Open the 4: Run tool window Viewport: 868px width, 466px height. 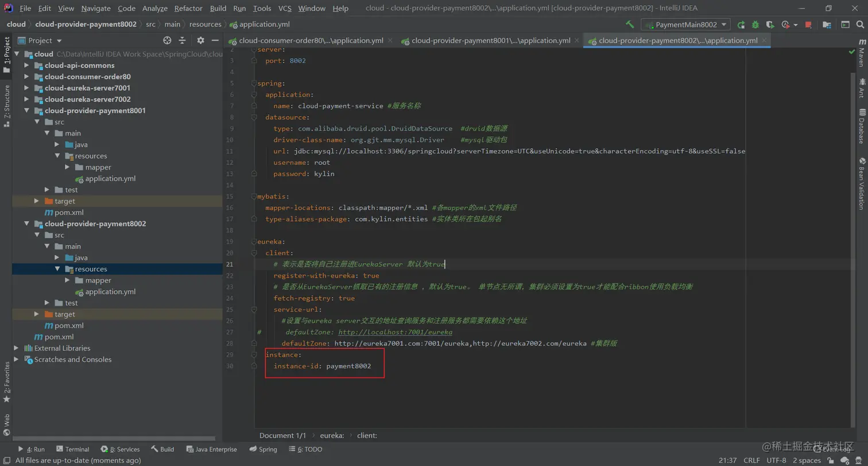click(31, 449)
